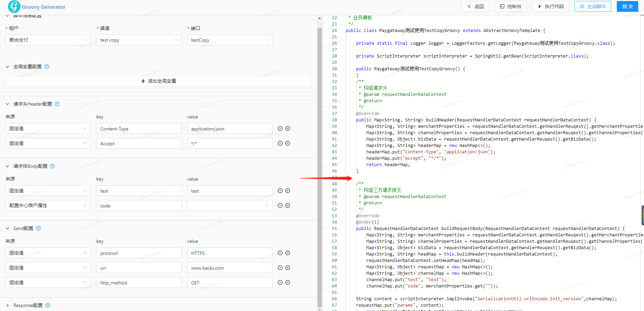The image size is (644, 311).
Task: Click the scrollbar up arrow of config panel
Action: 319,18
